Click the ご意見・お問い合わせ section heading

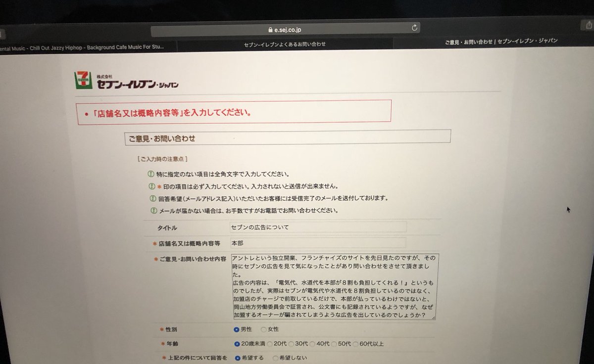click(x=162, y=138)
